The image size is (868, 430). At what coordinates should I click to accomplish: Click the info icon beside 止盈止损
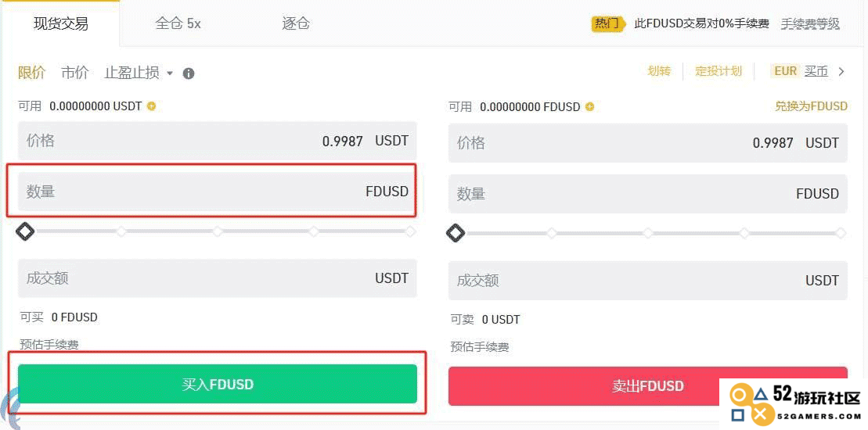188,73
